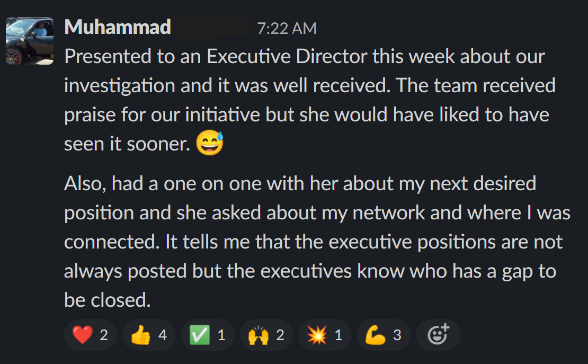Click the sweat smile emoji in message

[210, 144]
